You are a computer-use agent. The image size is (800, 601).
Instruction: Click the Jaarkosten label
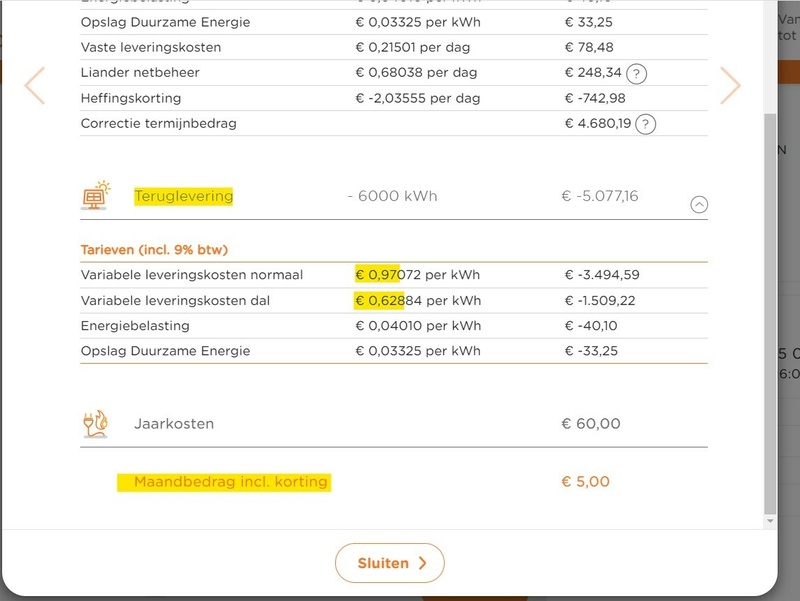174,424
